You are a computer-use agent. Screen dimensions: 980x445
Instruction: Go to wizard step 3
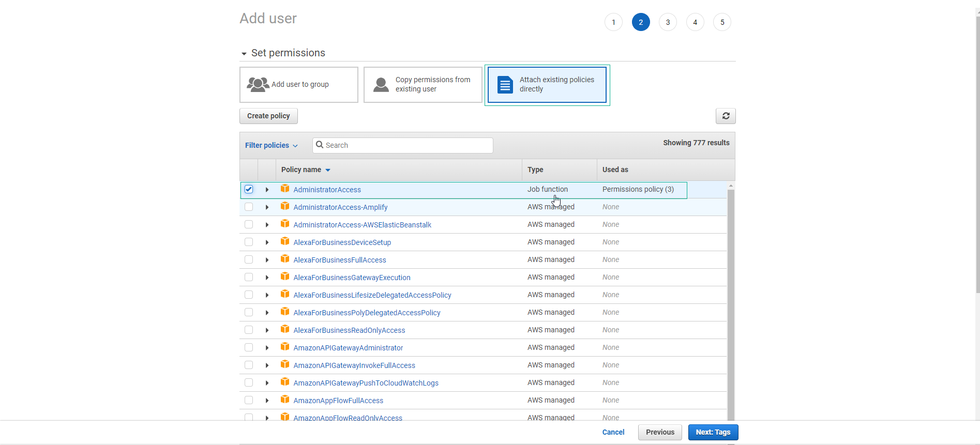[x=668, y=22]
